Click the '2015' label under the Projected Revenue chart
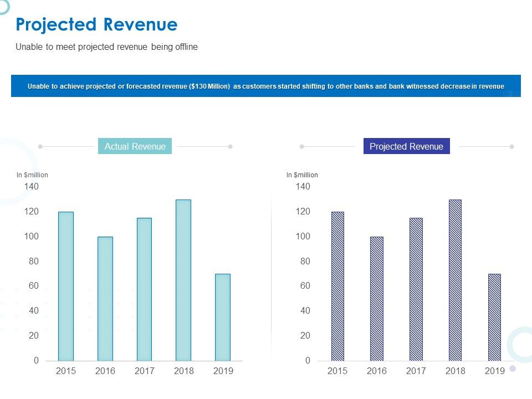Screen dimensions: 532x399 pyautogui.click(x=337, y=371)
